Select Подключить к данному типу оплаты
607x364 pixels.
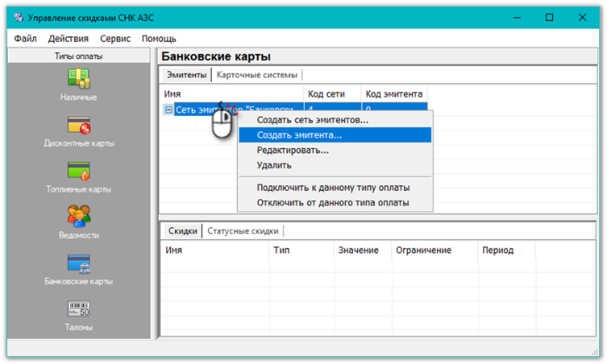tap(333, 187)
